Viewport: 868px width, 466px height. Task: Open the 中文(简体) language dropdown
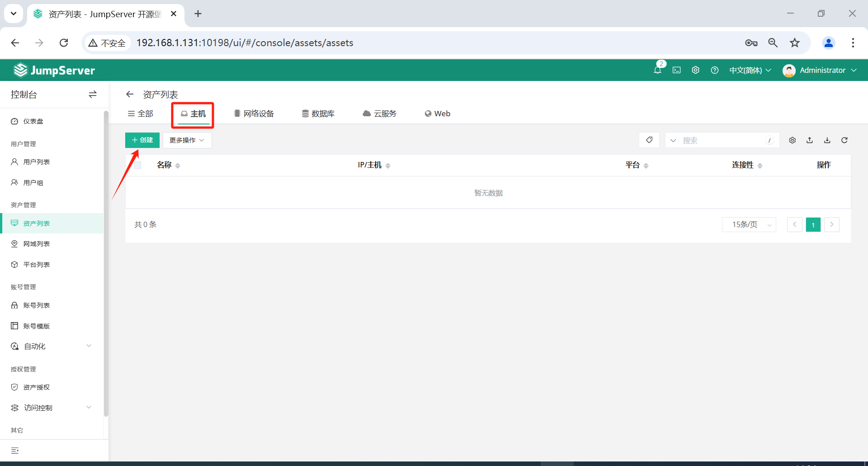click(x=750, y=70)
